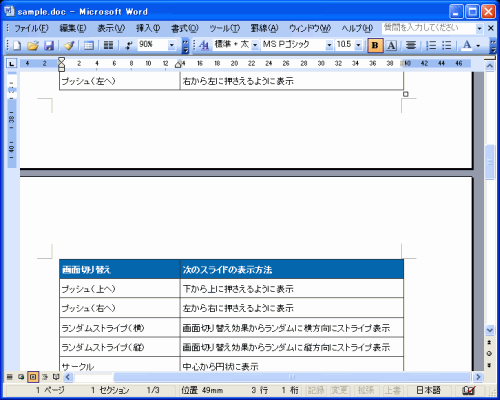
Task: Open the ウィンドウ(W) menu
Action: tap(309, 28)
